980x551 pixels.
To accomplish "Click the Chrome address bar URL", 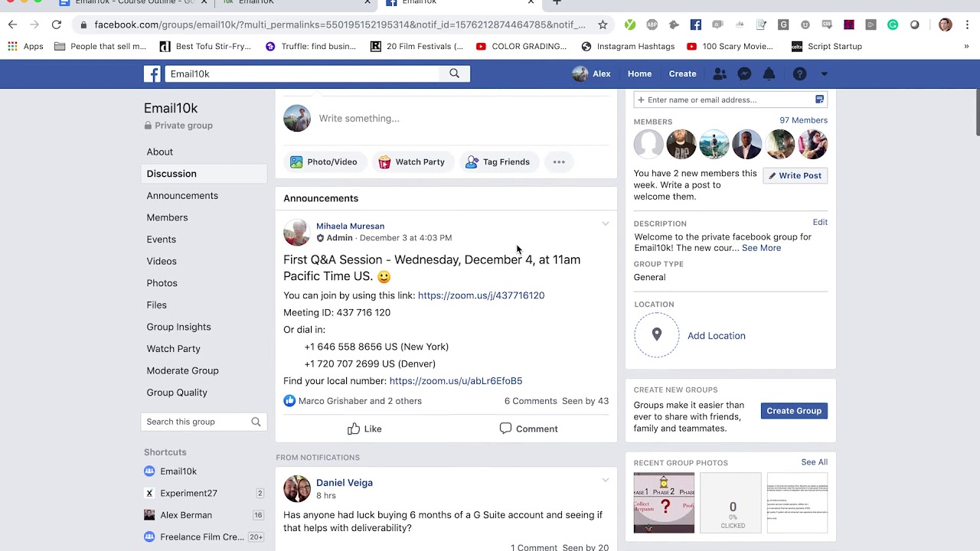I will click(340, 24).
